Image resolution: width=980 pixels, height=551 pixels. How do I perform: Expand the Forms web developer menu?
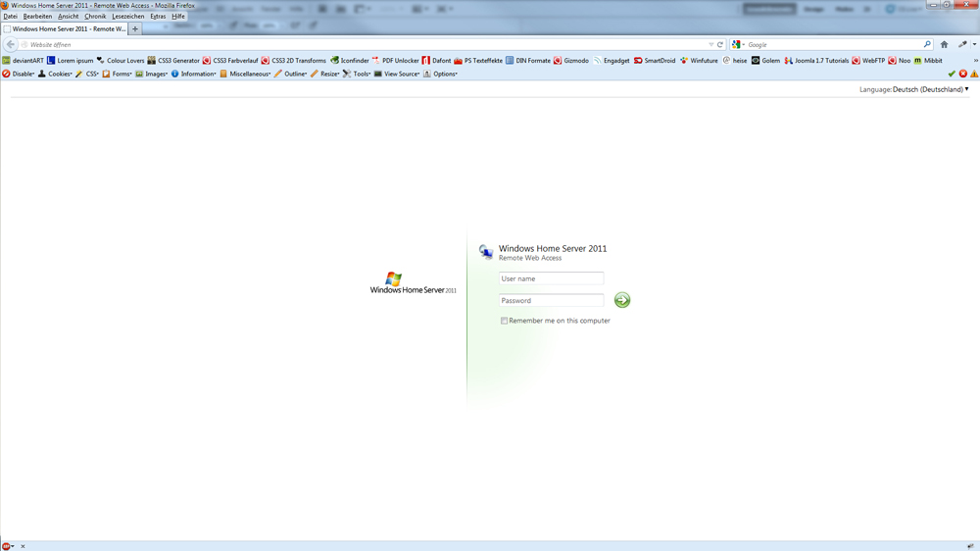coord(117,74)
